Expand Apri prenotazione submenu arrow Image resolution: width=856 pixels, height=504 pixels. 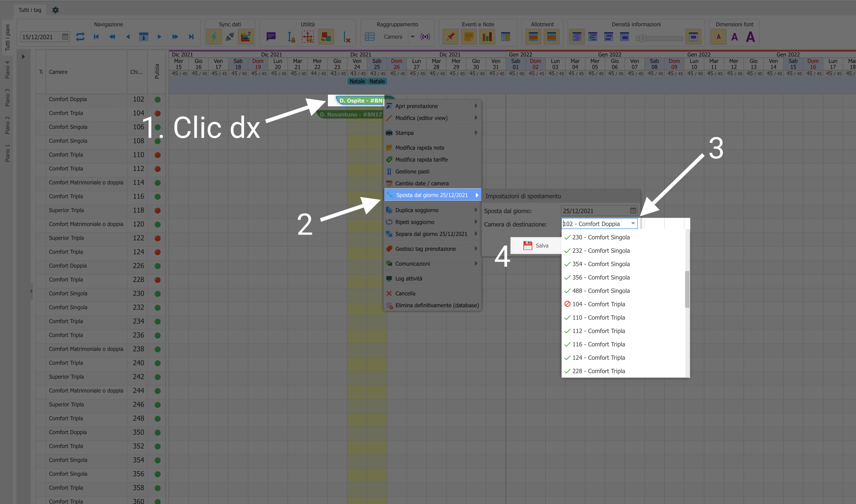476,106
